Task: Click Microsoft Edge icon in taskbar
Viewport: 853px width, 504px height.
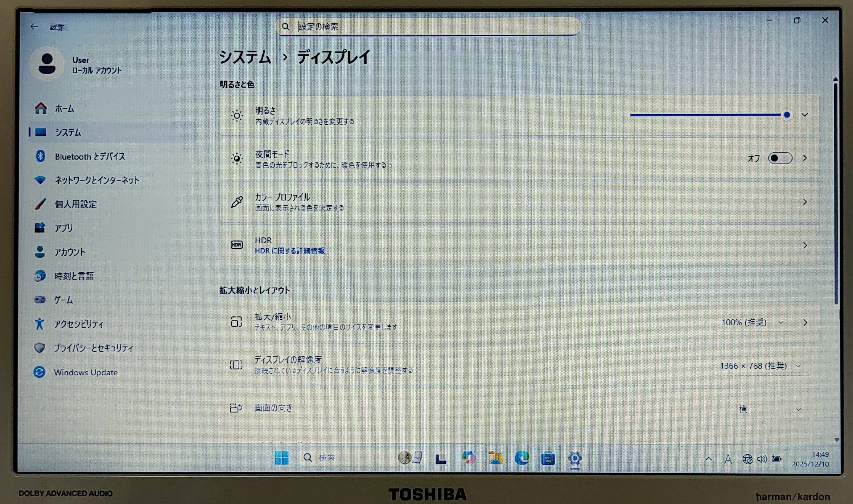Action: pos(522,458)
